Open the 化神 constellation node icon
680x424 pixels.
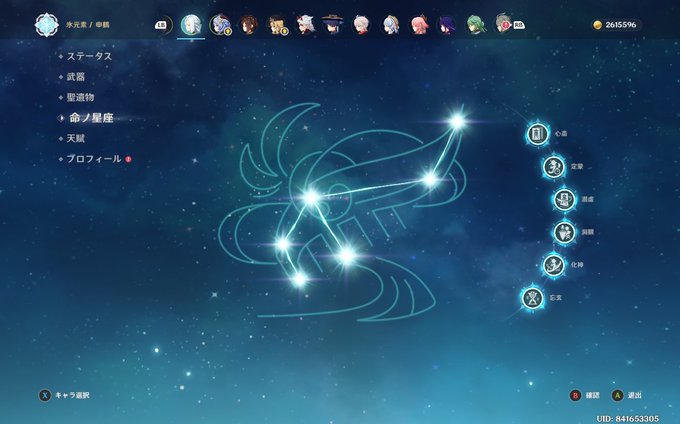(x=554, y=265)
